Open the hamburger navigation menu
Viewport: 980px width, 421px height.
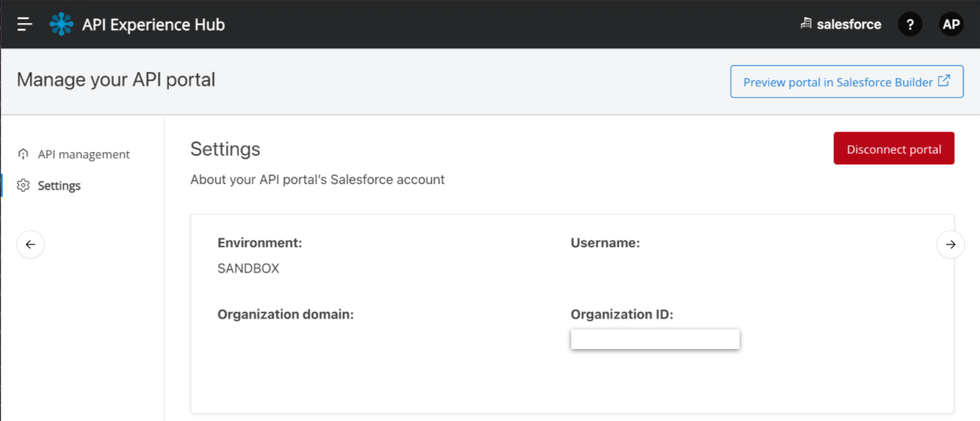point(24,24)
